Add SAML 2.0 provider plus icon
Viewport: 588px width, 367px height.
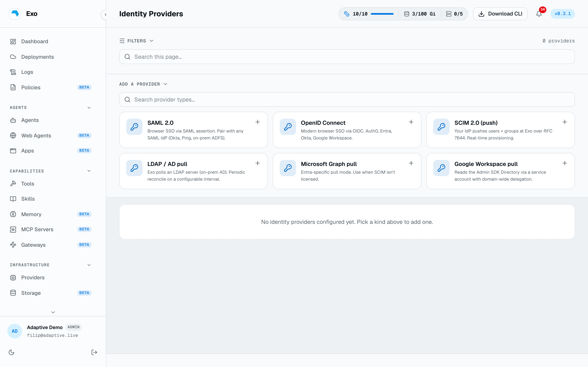click(x=257, y=122)
